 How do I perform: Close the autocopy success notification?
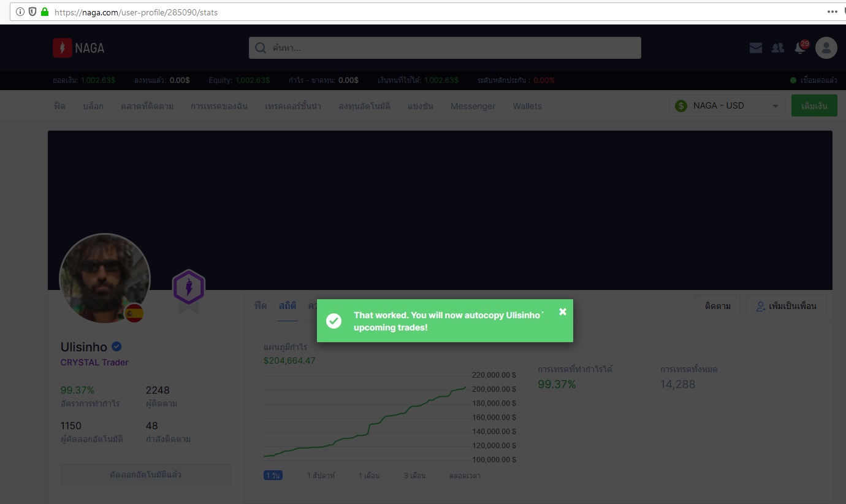(x=563, y=311)
